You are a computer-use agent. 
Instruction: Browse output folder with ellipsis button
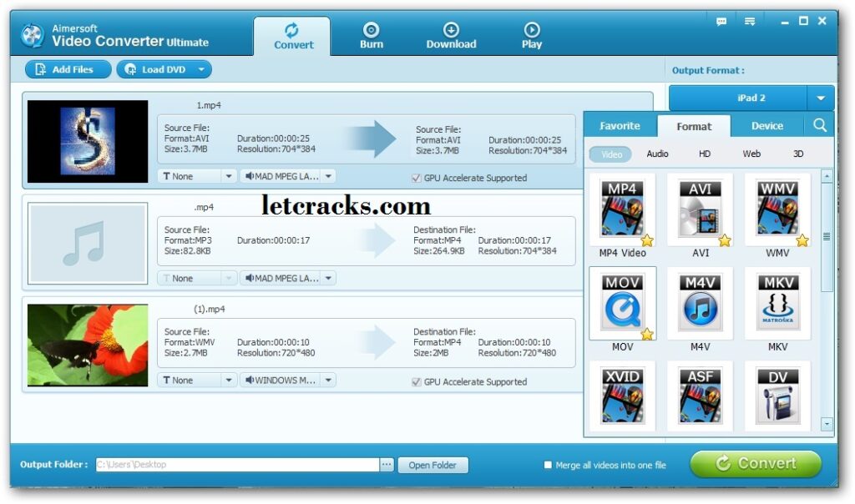(386, 465)
